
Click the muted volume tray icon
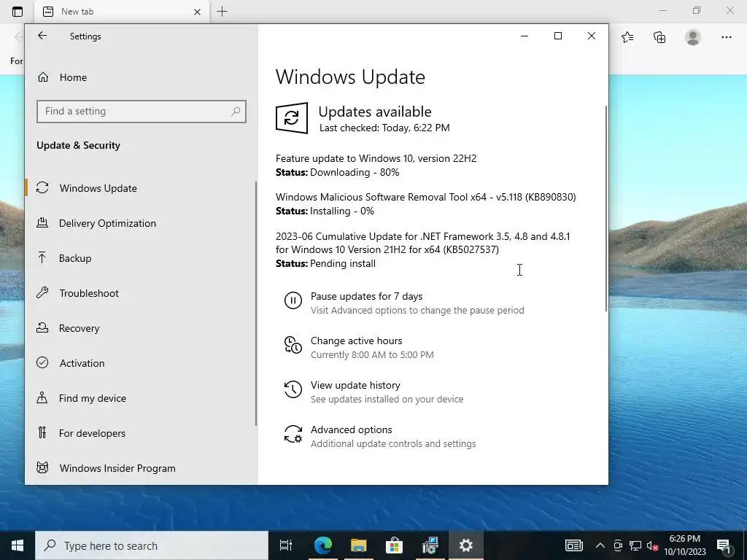click(652, 545)
